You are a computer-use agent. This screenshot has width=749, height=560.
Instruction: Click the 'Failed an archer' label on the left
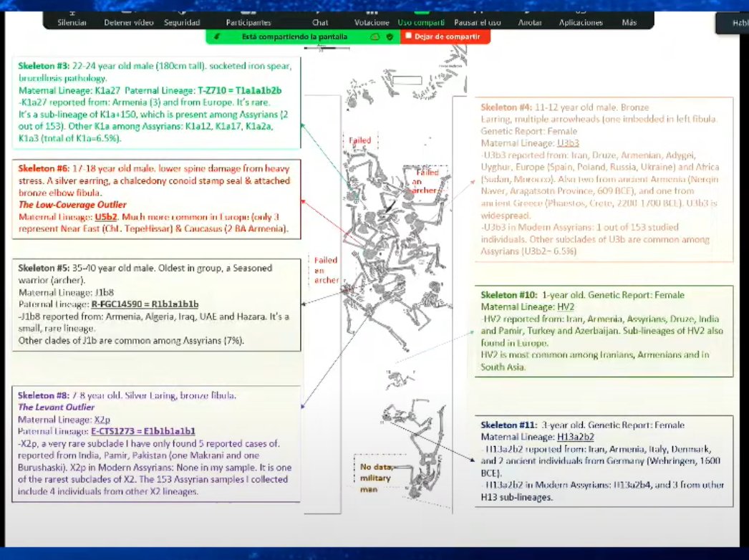coord(327,270)
